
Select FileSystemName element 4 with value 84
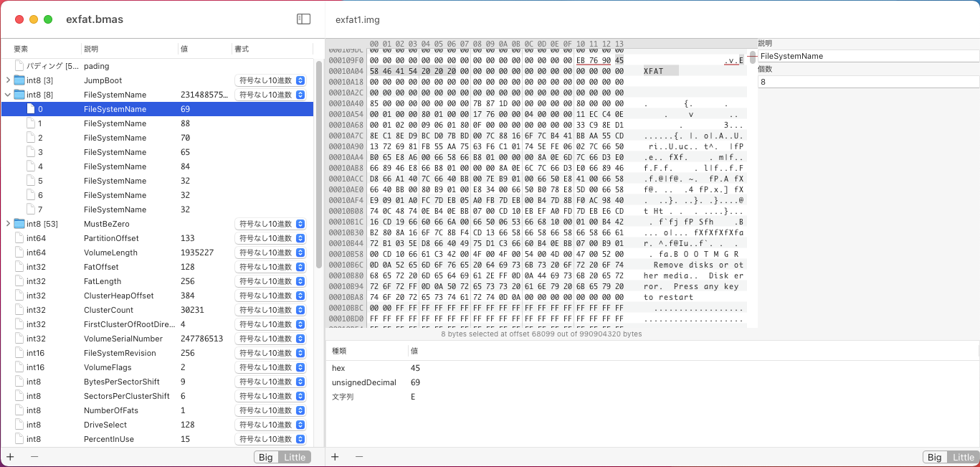click(157, 166)
